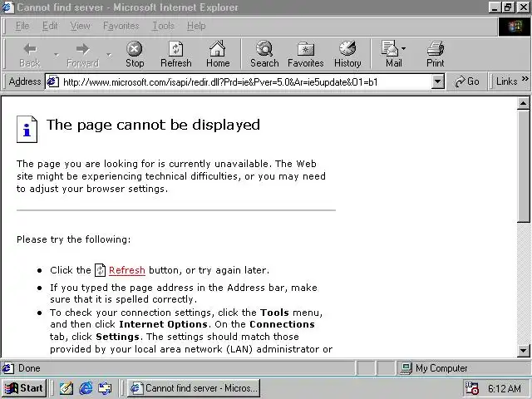Image resolution: width=532 pixels, height=399 pixels.
Task: Click the Task Scheduler tray icon
Action: (472, 388)
